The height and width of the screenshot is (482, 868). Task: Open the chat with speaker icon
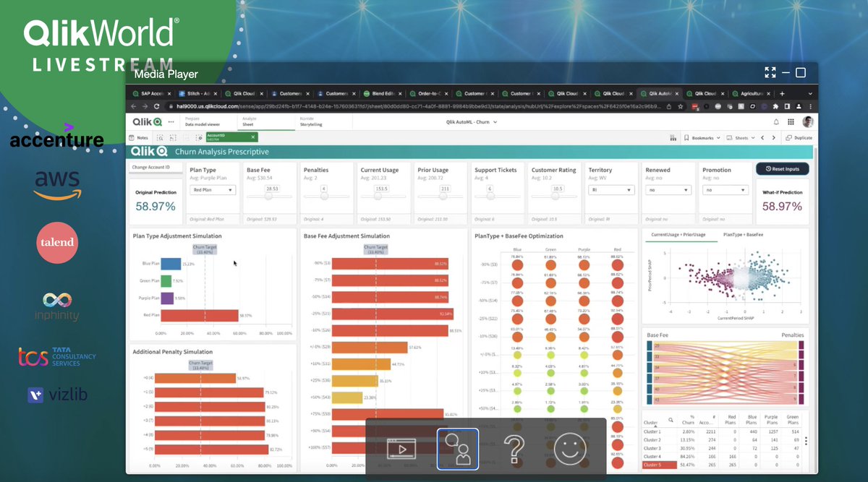pyautogui.click(x=458, y=449)
